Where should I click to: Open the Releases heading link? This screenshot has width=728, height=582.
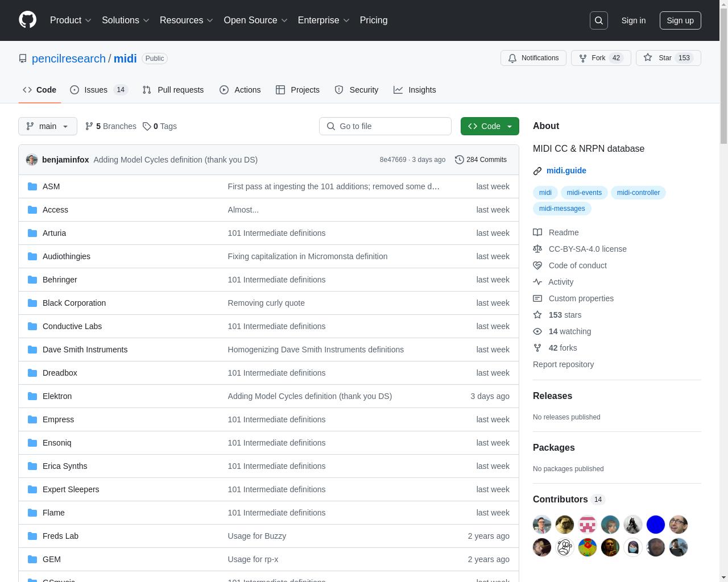552,396
